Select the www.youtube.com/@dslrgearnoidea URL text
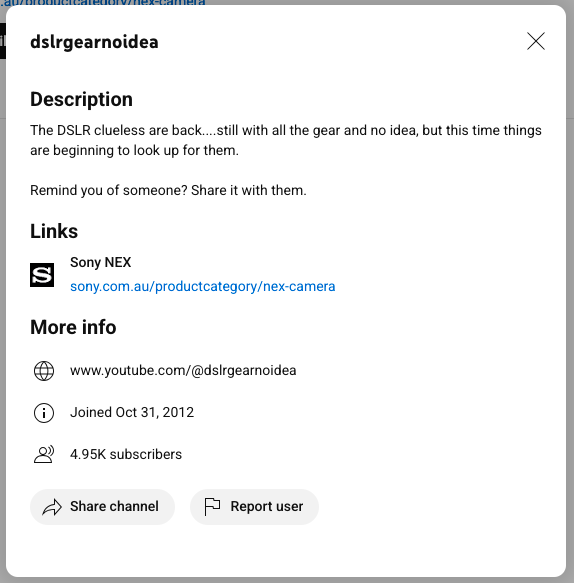574x583 pixels. coord(183,371)
